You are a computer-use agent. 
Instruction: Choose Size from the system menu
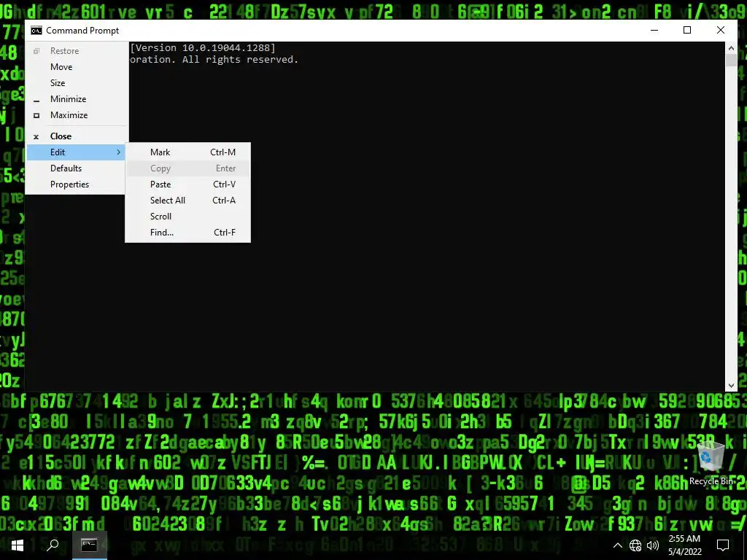[x=77, y=83]
